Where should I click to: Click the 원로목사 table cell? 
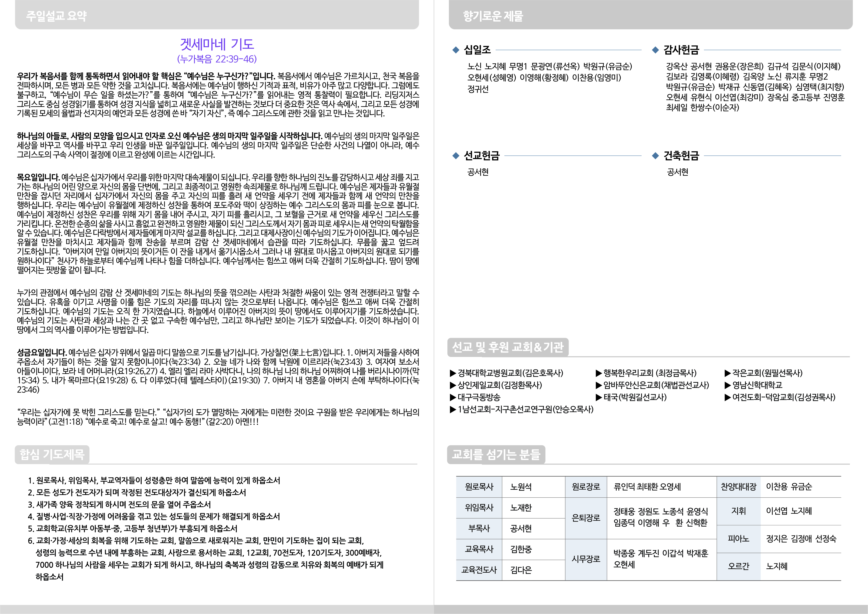(x=479, y=487)
